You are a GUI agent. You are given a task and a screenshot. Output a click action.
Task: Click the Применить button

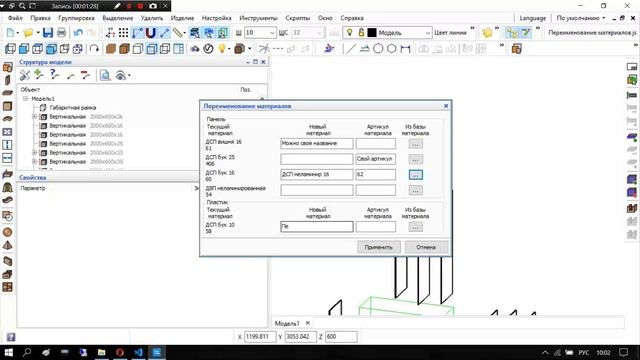379,247
